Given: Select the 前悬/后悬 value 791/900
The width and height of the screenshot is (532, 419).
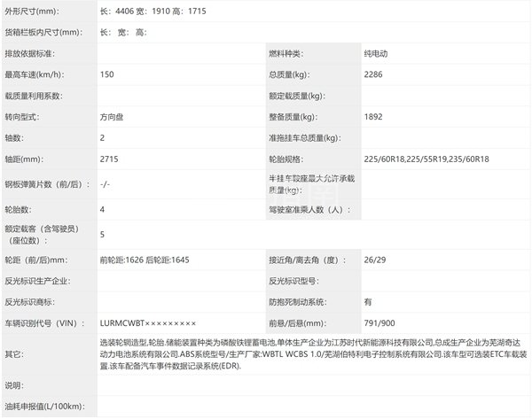Looking at the screenshot, I should (381, 324).
